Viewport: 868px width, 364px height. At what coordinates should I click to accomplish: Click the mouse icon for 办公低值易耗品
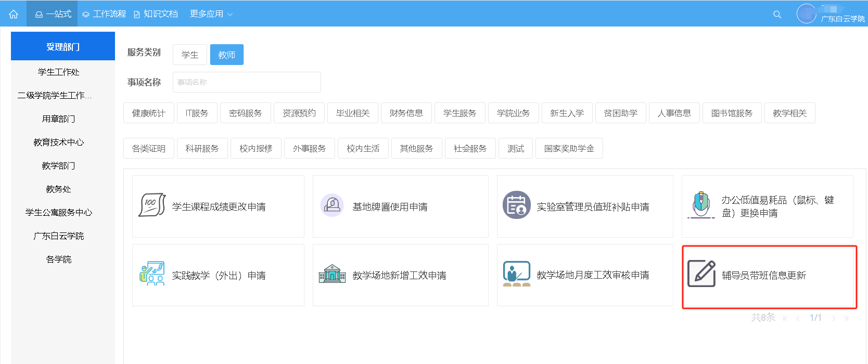pos(701,205)
